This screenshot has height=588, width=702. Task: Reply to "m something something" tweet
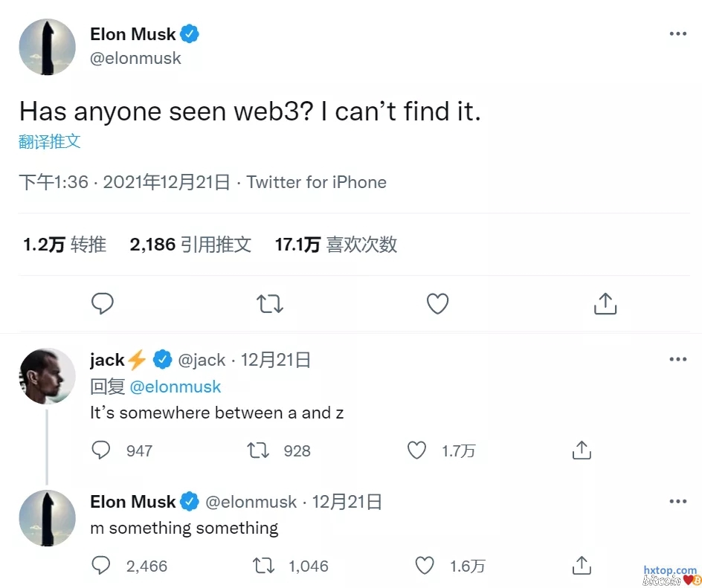101,566
